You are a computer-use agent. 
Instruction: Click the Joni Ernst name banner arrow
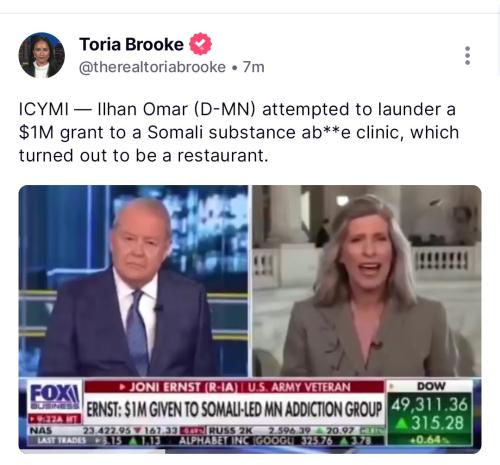tap(122, 387)
